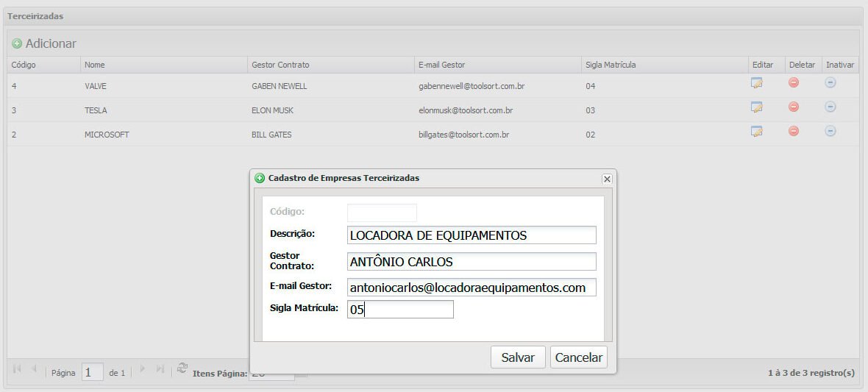Screen dimensions: 868x392
Task: Go to last page icon
Action: (160, 368)
